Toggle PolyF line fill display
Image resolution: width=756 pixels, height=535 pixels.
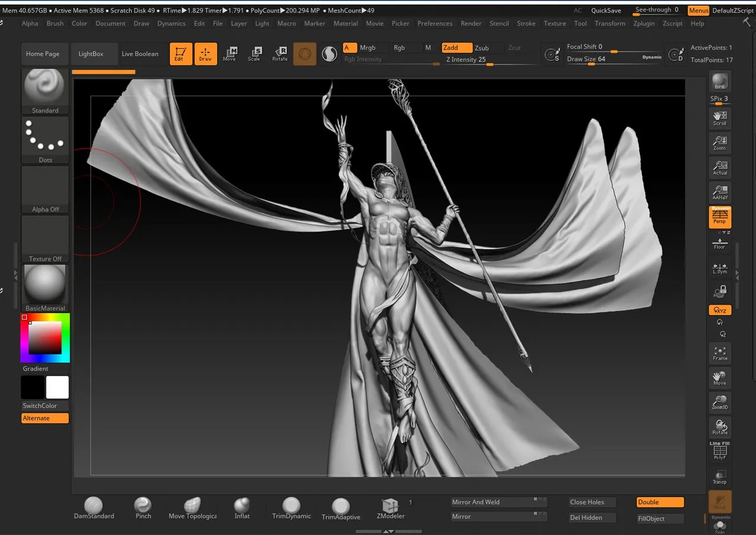pos(720,452)
